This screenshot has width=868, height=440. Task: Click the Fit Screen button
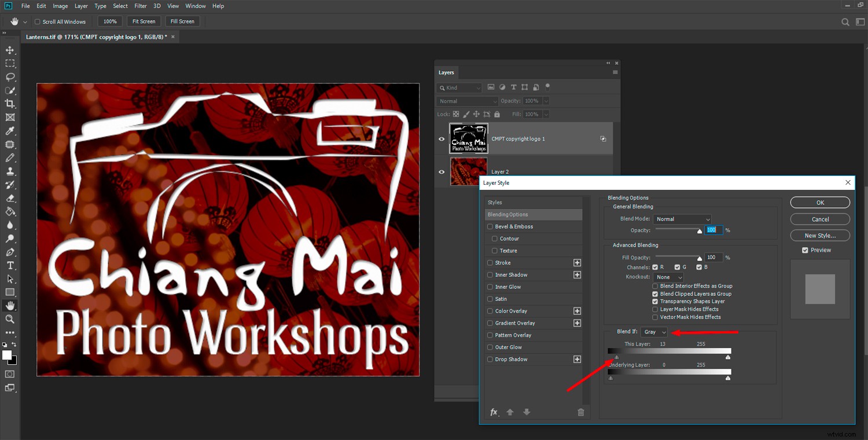point(143,21)
